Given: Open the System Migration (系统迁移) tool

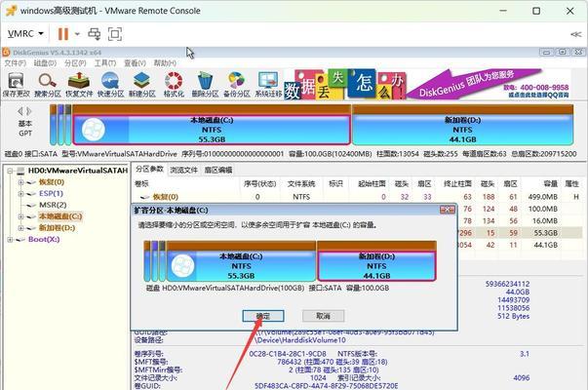Looking at the screenshot, I should [x=268, y=85].
